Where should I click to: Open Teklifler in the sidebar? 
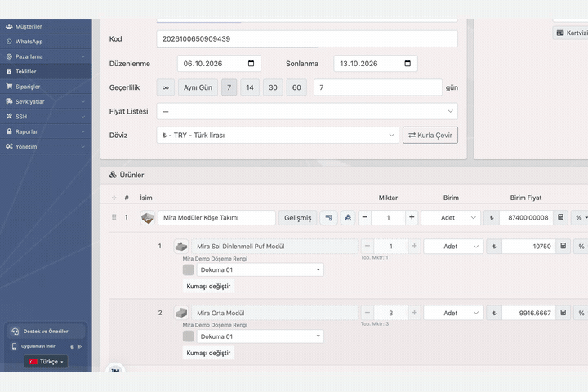tap(46, 71)
